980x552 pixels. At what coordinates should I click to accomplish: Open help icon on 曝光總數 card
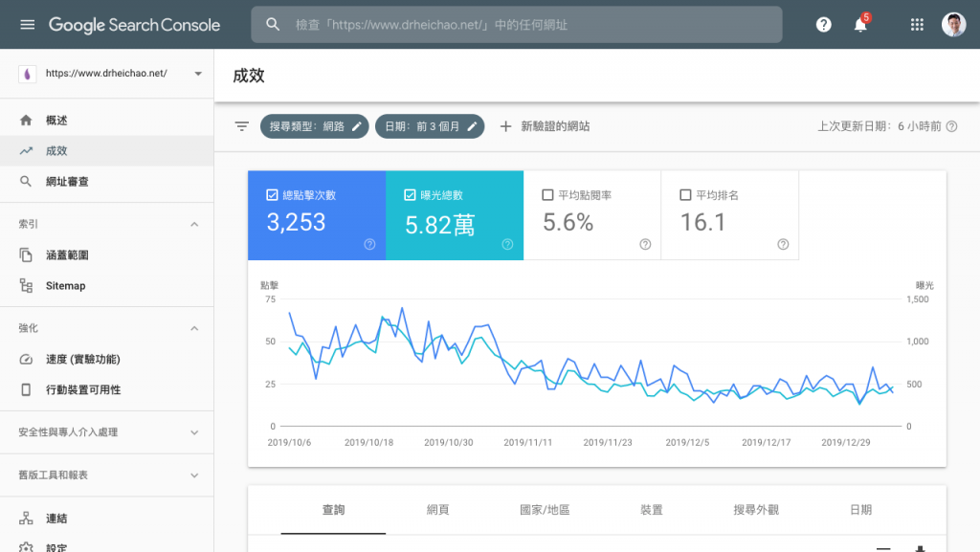pyautogui.click(x=507, y=244)
